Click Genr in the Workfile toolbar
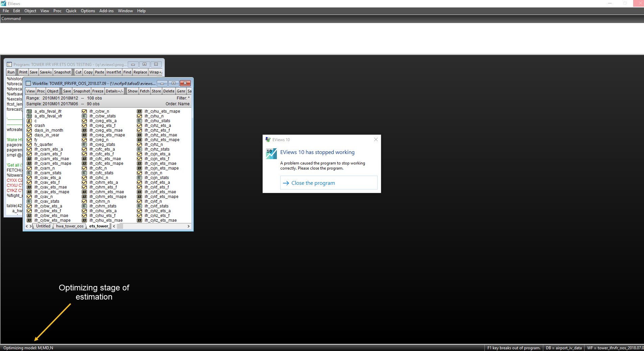The image size is (644, 351). click(x=181, y=91)
